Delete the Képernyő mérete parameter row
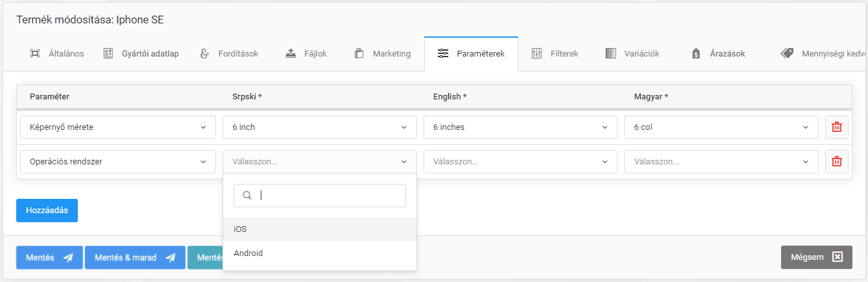 pos(836,127)
